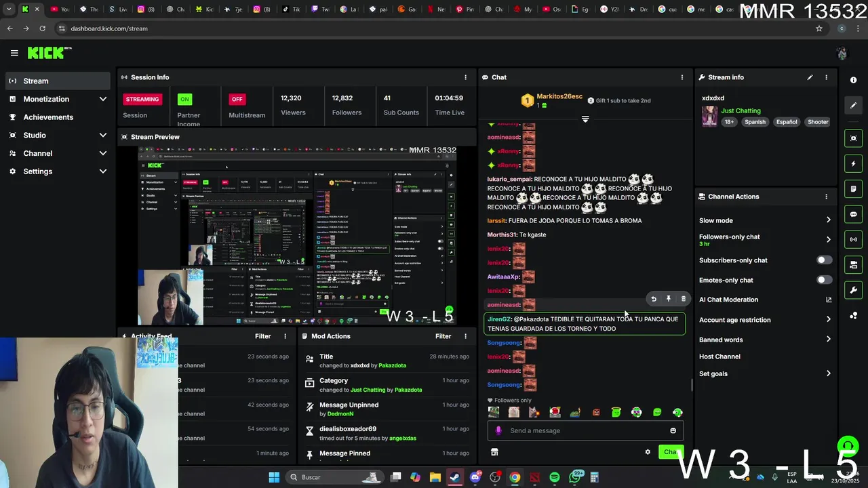
Task: Send message with the green Chat button
Action: (671, 452)
